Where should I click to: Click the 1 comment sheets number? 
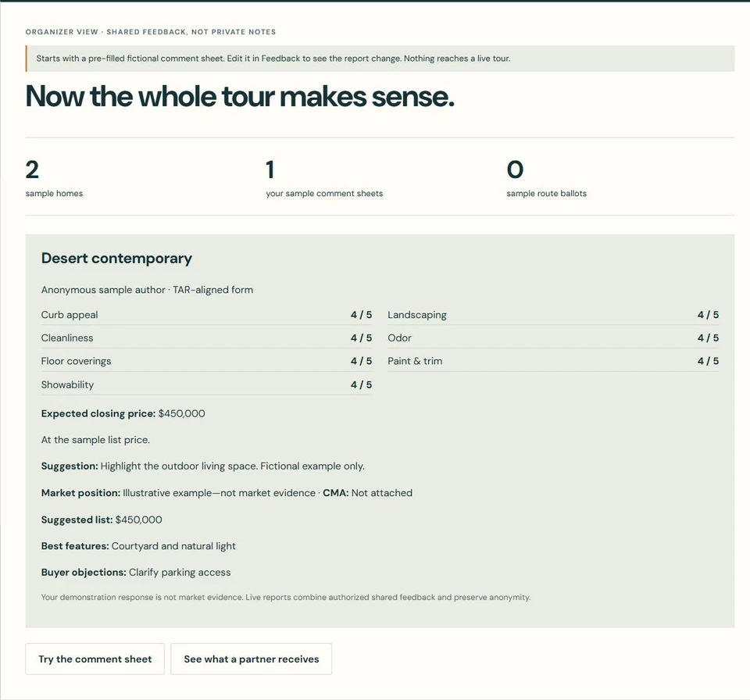point(270,170)
